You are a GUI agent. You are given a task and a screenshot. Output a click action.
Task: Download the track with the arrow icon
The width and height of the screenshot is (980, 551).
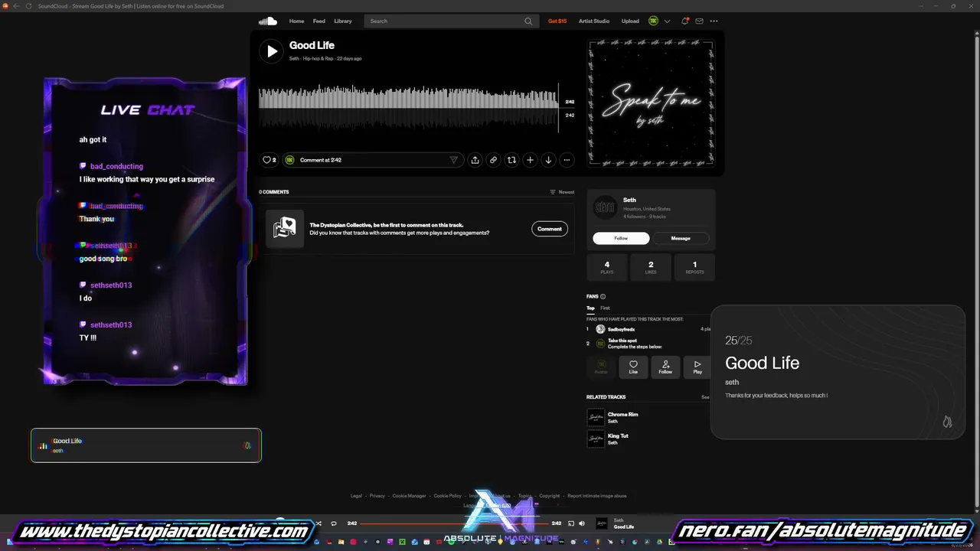pos(548,160)
